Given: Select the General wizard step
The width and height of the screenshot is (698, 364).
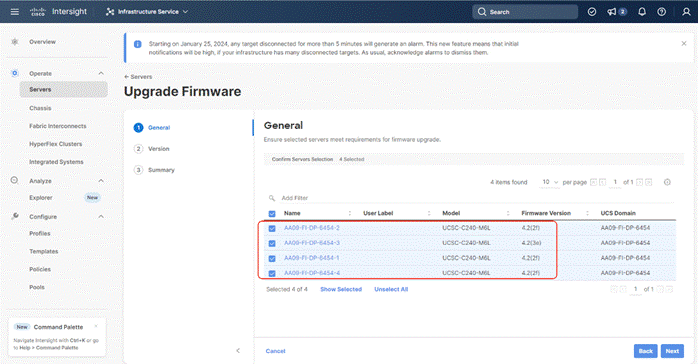Looking at the screenshot, I should [x=152, y=128].
